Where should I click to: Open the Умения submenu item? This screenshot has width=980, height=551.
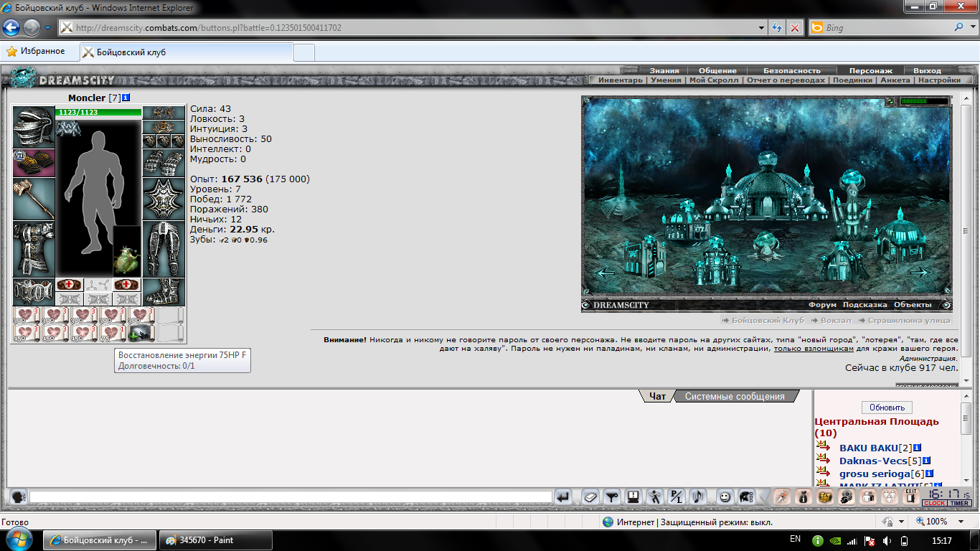[666, 80]
